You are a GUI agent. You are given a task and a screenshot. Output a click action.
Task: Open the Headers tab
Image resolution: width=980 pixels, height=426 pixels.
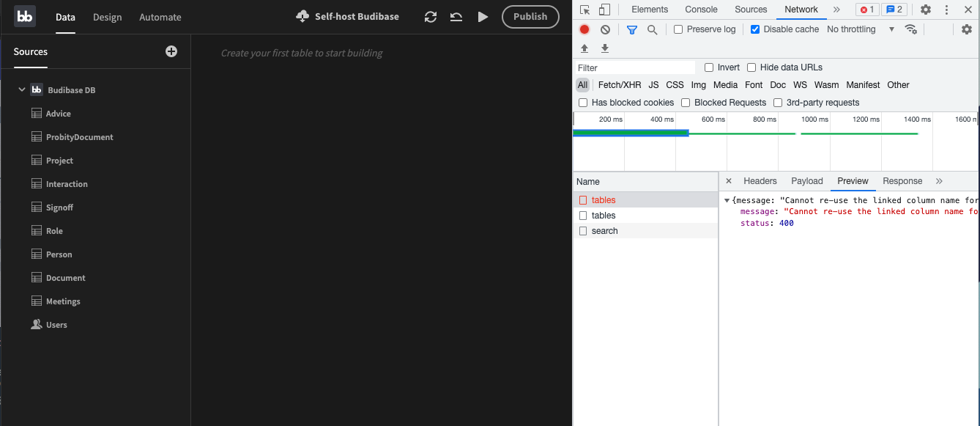point(760,181)
